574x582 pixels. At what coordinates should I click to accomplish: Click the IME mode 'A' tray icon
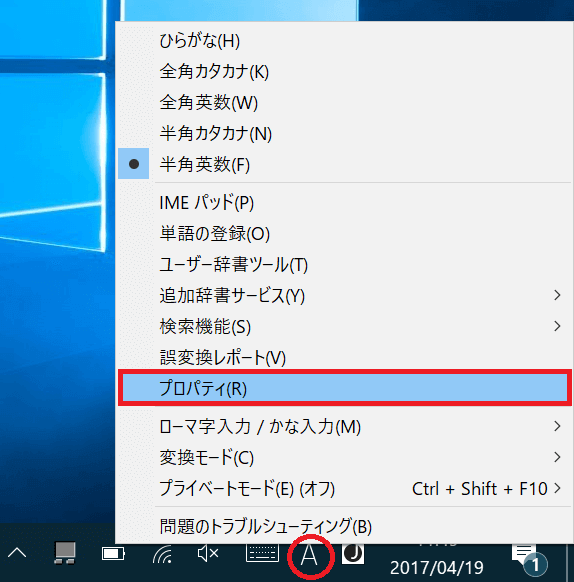(309, 555)
